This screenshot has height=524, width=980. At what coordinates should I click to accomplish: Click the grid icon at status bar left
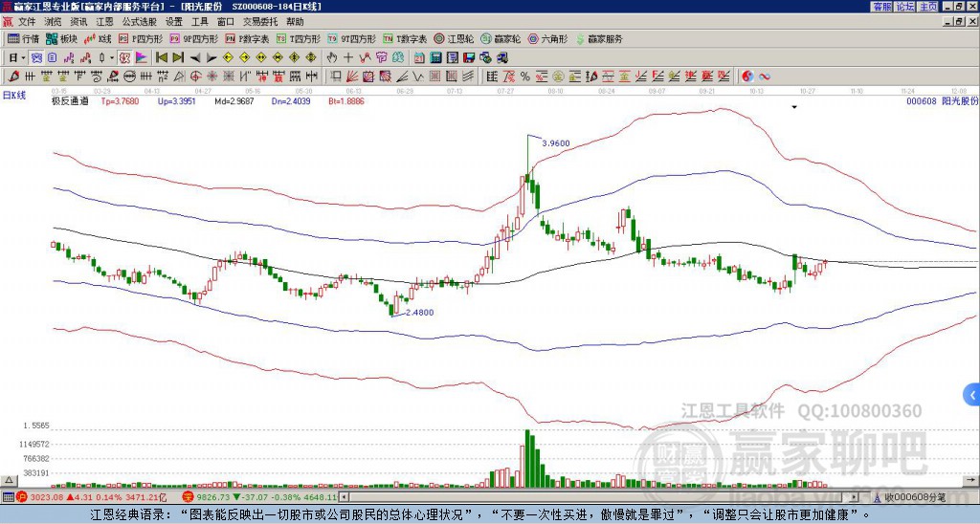8,497
